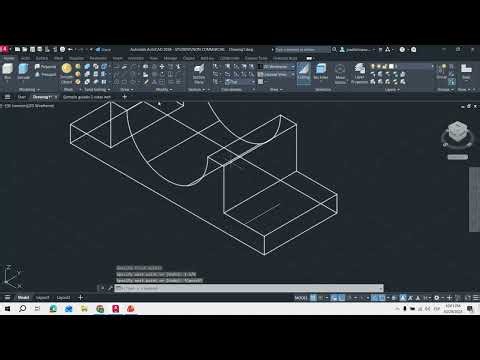Expand the Modeling panel dropdown

29,89
